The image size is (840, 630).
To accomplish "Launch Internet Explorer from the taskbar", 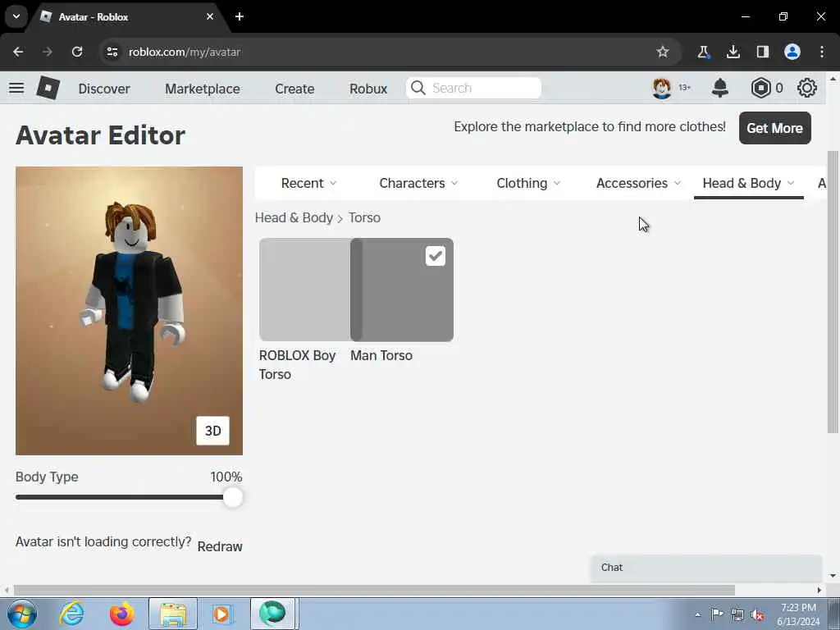I will point(72,614).
